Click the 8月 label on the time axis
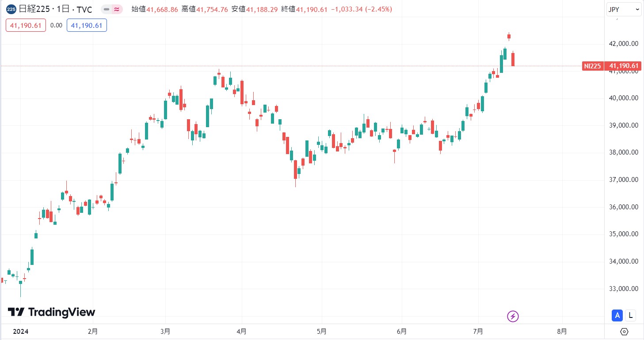 (x=562, y=332)
